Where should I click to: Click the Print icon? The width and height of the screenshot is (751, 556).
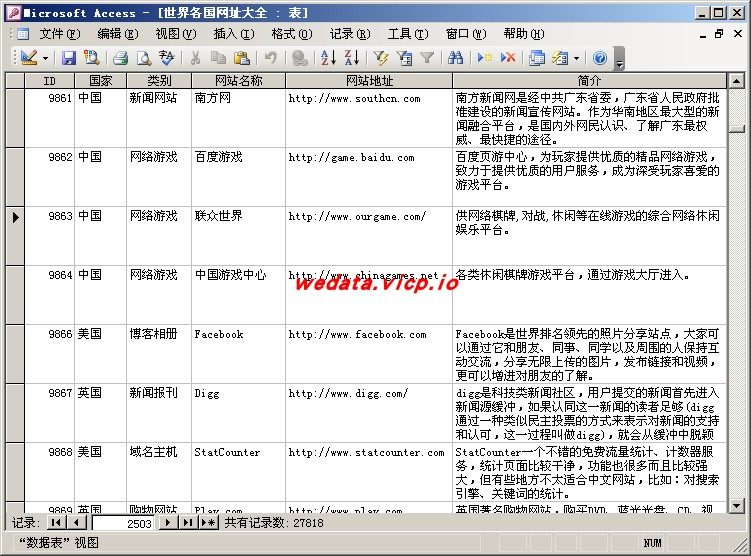pyautogui.click(x=120, y=58)
